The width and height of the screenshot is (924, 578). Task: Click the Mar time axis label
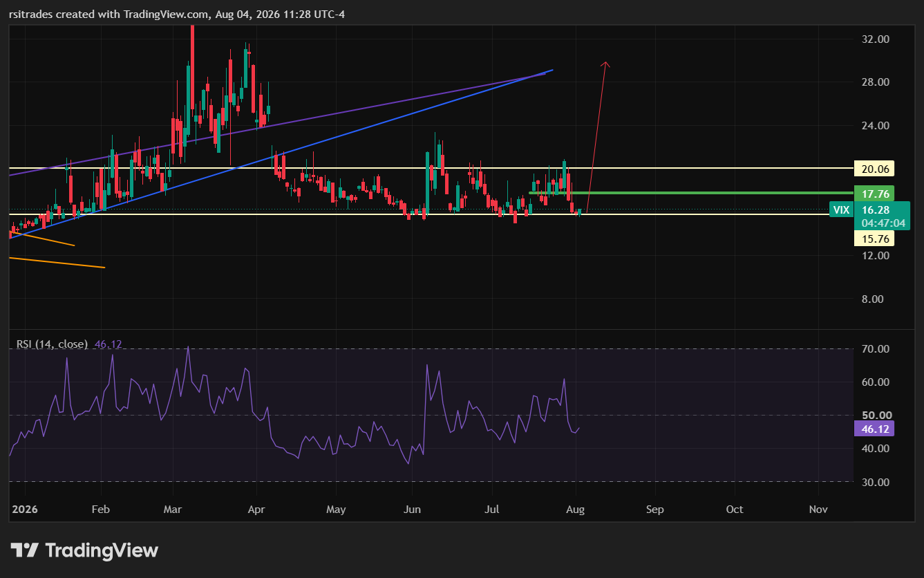coord(173,510)
